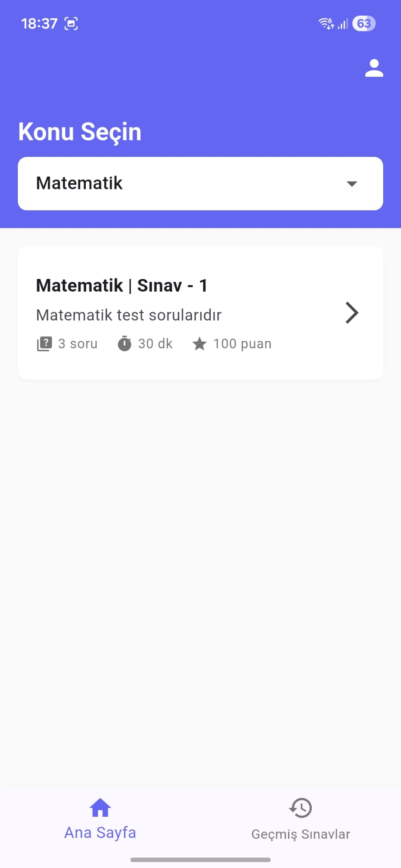401x868 pixels.
Task: Tap the history clock icon
Action: (x=300, y=807)
